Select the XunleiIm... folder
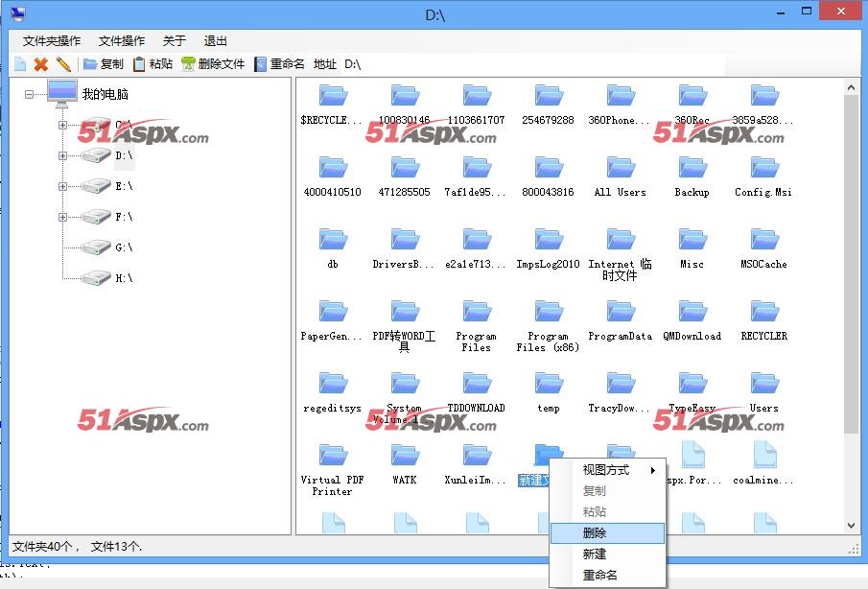The width and height of the screenshot is (868, 589). tap(477, 464)
